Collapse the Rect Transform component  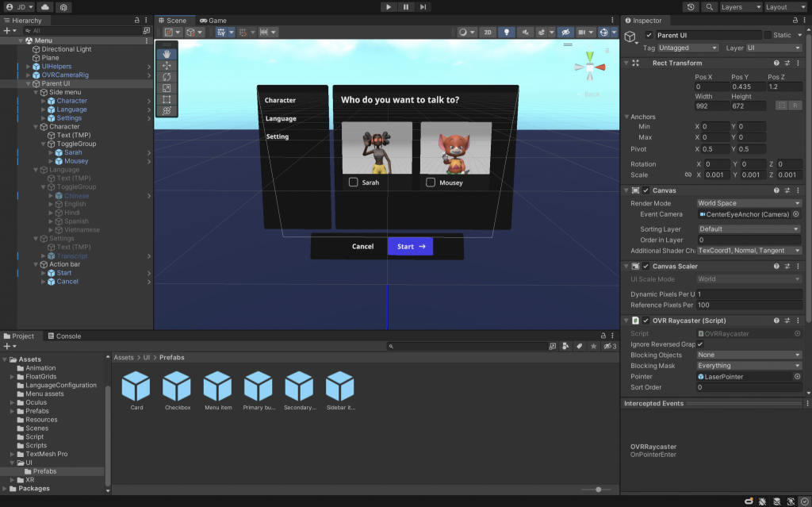pos(626,63)
